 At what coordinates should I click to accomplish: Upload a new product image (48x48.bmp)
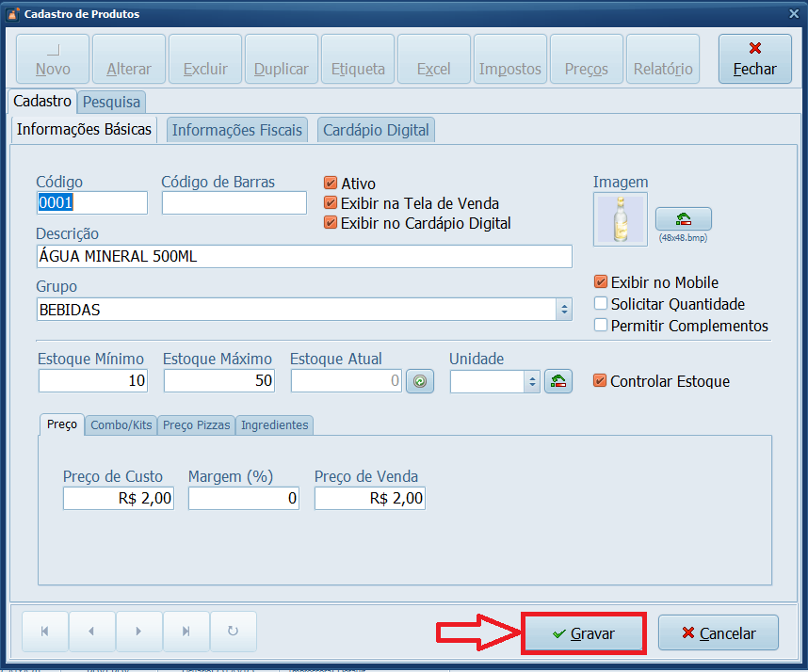(683, 218)
